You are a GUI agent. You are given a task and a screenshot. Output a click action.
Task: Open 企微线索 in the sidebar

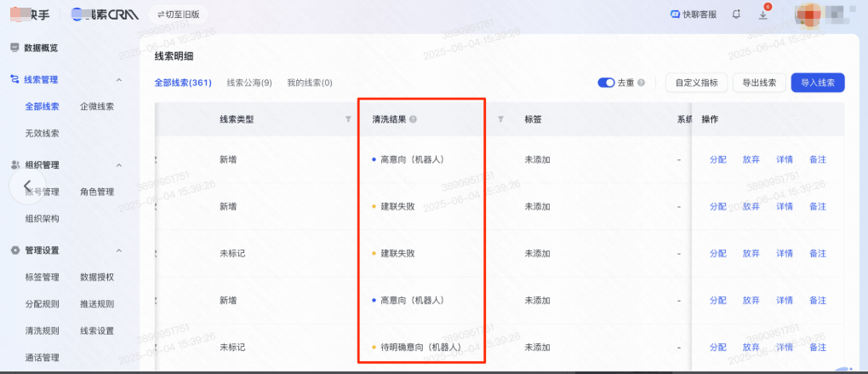click(x=97, y=106)
